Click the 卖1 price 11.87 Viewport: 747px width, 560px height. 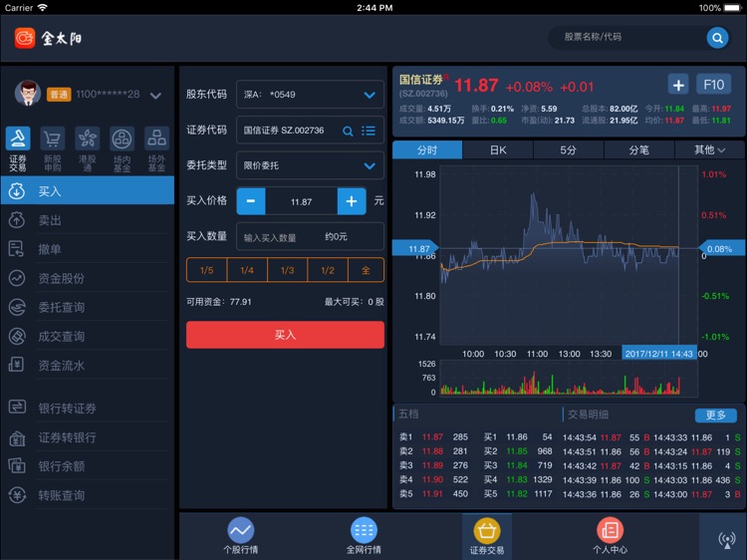[432, 437]
